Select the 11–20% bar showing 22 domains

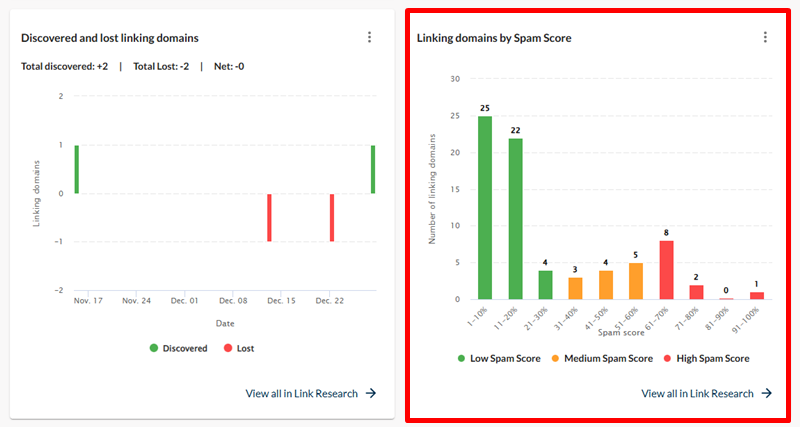[515, 219]
